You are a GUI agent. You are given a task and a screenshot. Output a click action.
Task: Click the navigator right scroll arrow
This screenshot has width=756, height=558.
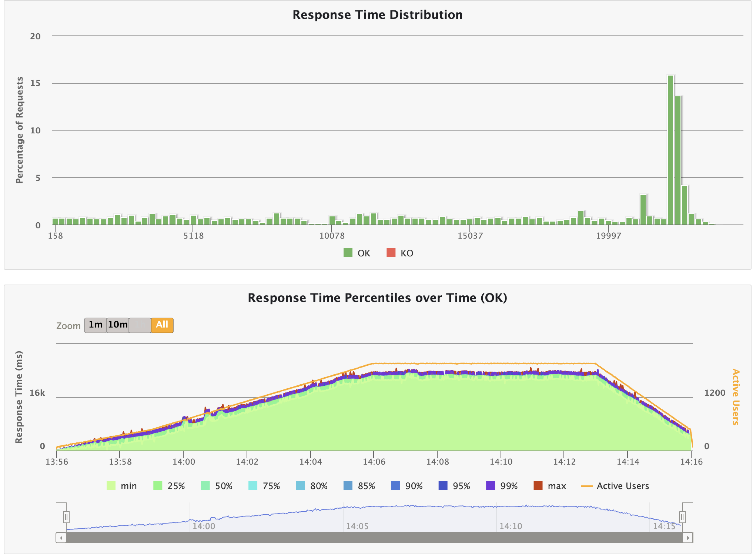click(688, 538)
